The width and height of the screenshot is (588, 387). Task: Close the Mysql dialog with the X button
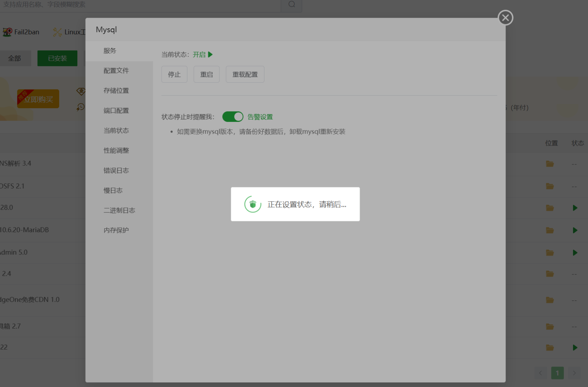point(505,18)
